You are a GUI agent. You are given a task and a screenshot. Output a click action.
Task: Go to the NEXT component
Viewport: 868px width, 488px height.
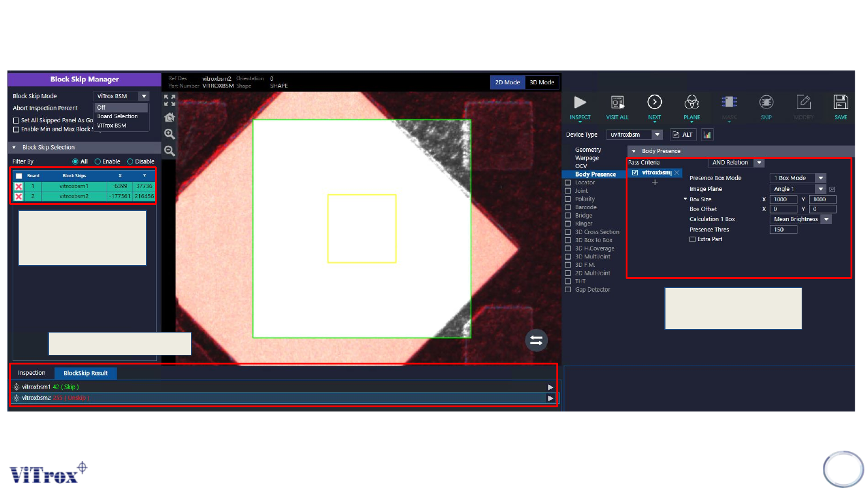point(655,102)
